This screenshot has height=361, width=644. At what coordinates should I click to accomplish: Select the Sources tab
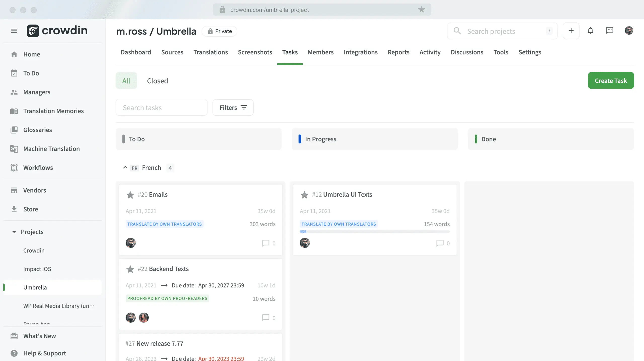pos(172,52)
